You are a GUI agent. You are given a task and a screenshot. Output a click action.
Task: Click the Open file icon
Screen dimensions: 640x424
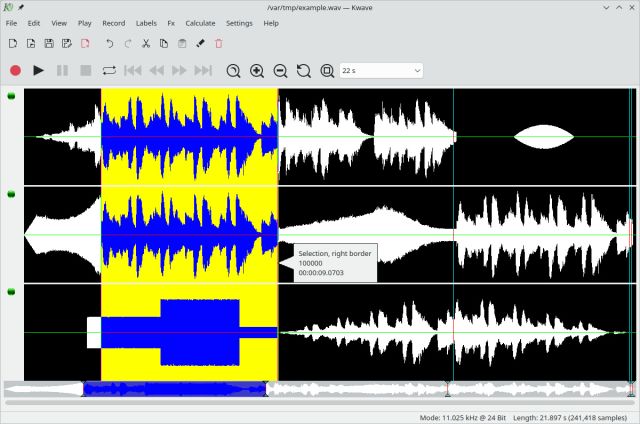pyautogui.click(x=31, y=43)
